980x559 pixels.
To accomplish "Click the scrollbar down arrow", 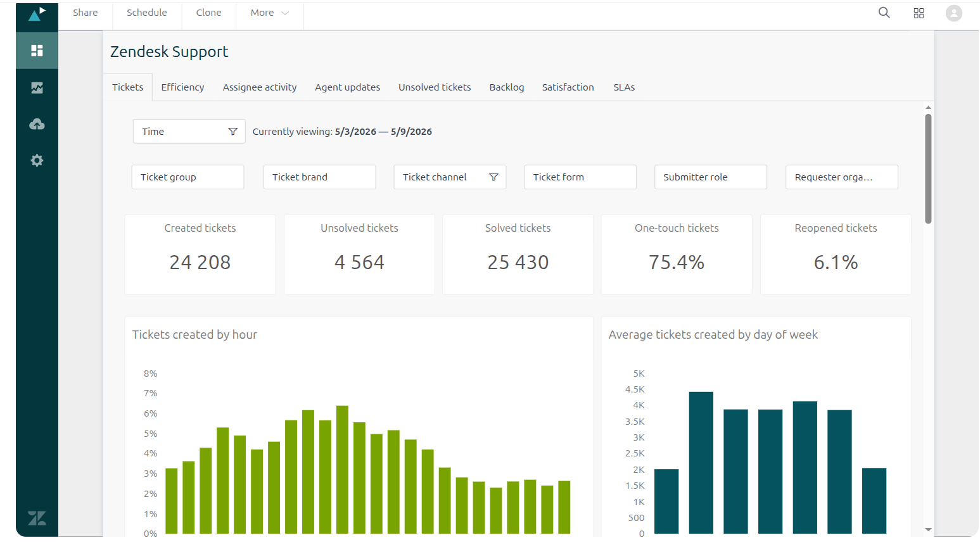I will (928, 530).
